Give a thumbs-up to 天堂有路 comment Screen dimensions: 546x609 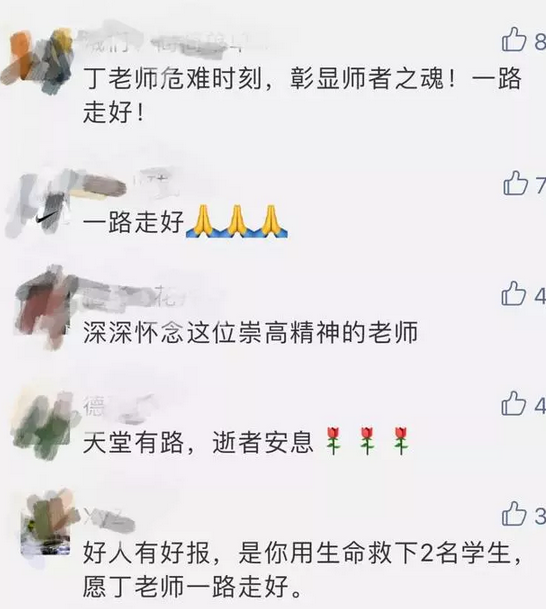[x=513, y=403]
